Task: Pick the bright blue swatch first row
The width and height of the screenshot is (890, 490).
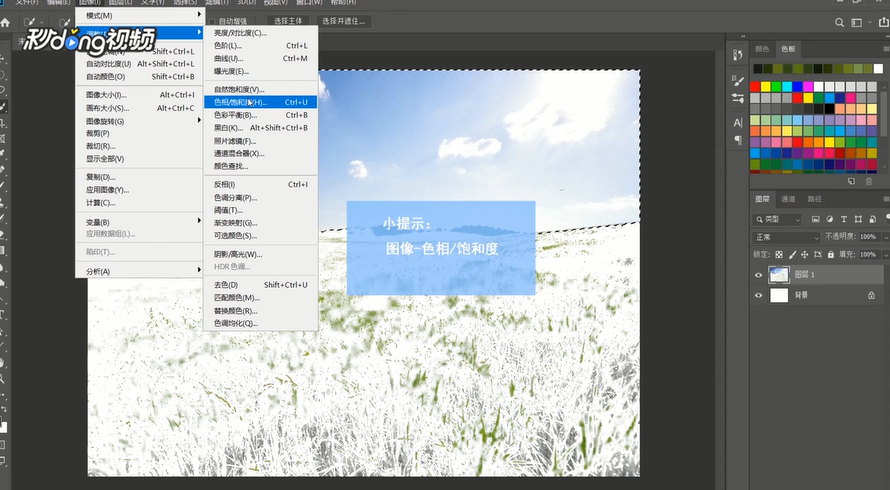Action: tap(797, 87)
